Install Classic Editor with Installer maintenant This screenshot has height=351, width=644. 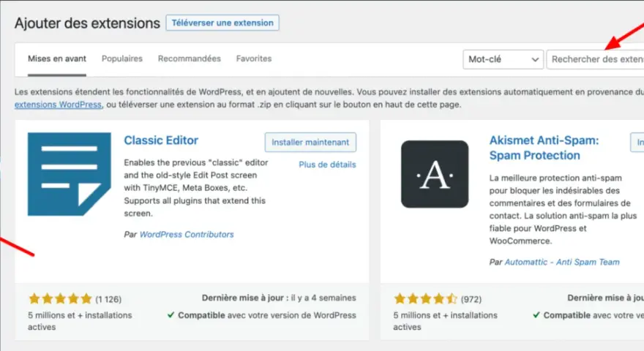pos(310,143)
